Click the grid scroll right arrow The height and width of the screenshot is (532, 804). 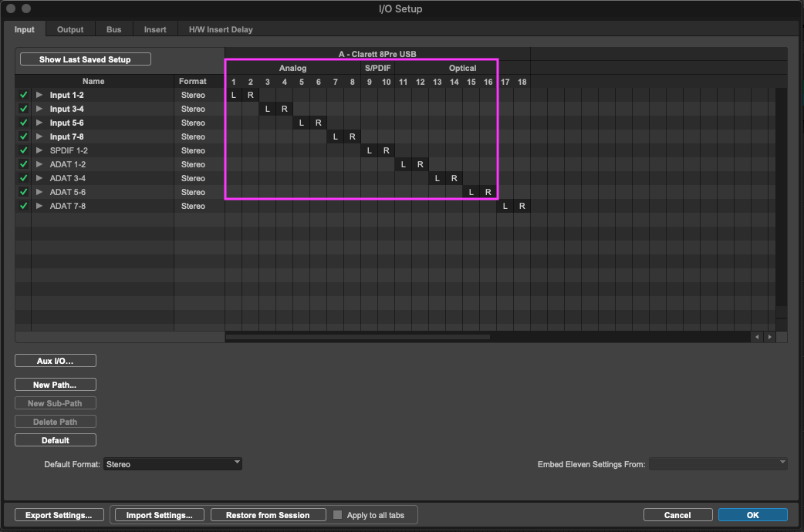769,337
